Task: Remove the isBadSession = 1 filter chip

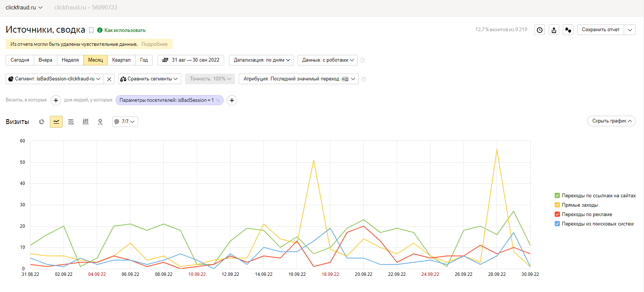Action: (x=218, y=100)
